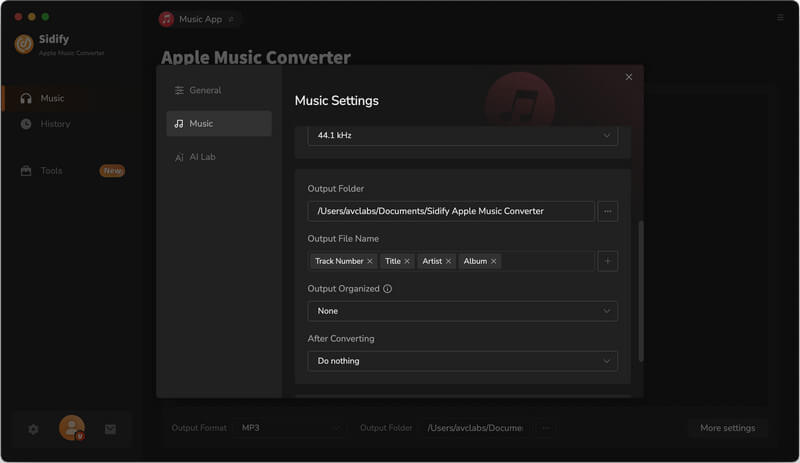The image size is (800, 463).
Task: Click the Music Settings heading
Action: point(337,101)
